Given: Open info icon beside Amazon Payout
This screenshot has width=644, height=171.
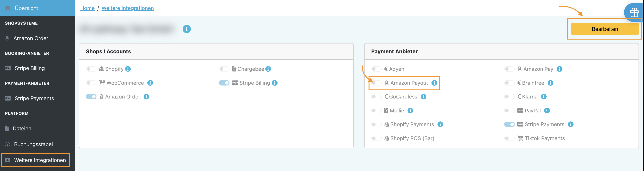Looking at the screenshot, I should pyautogui.click(x=434, y=83).
